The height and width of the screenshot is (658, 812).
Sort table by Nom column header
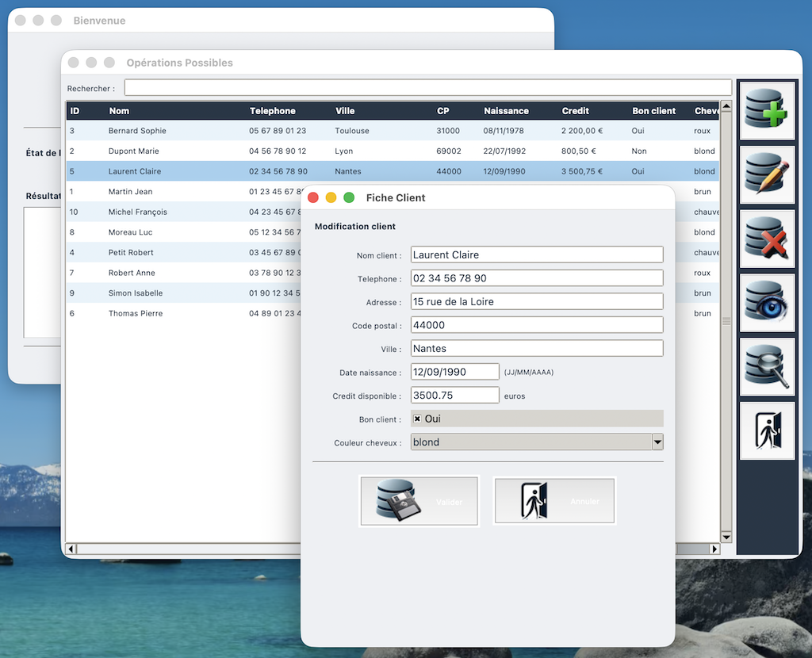(x=119, y=111)
